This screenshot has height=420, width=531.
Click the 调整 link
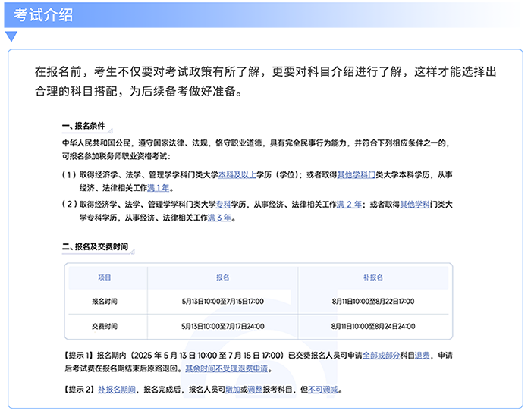click(256, 390)
